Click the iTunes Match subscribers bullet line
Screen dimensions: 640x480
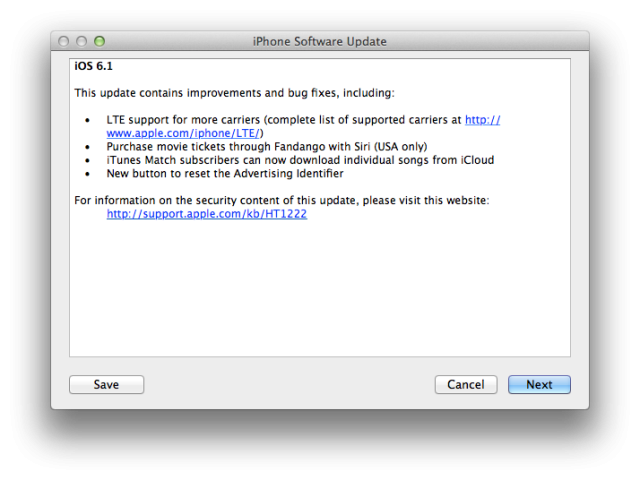[x=300, y=160]
